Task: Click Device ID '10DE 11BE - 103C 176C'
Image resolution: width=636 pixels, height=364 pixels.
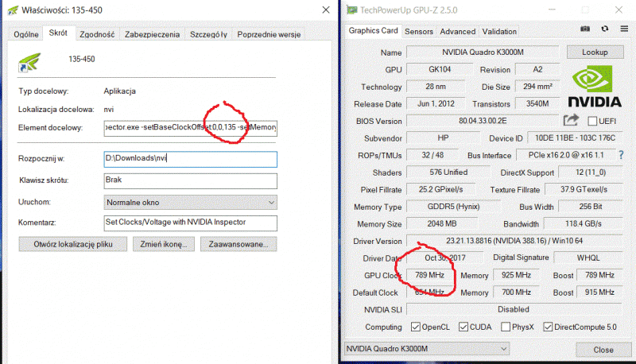Action: coord(575,137)
